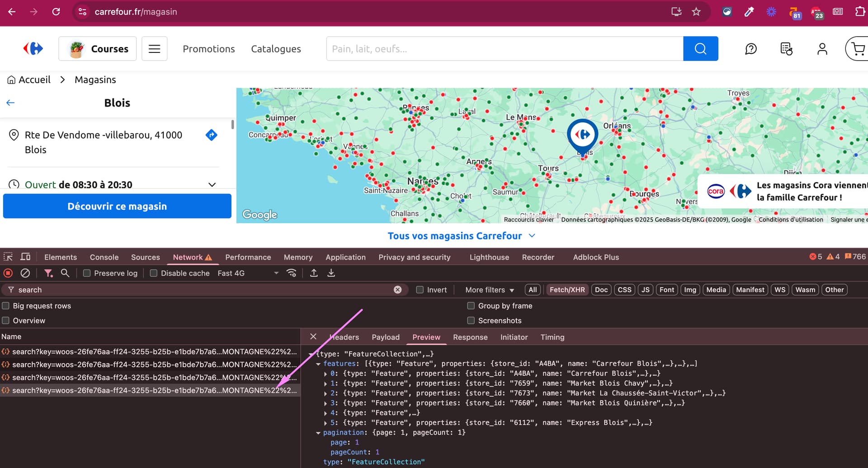Expand feature 1 Market Blois Chavy
The image size is (868, 468).
click(325, 384)
